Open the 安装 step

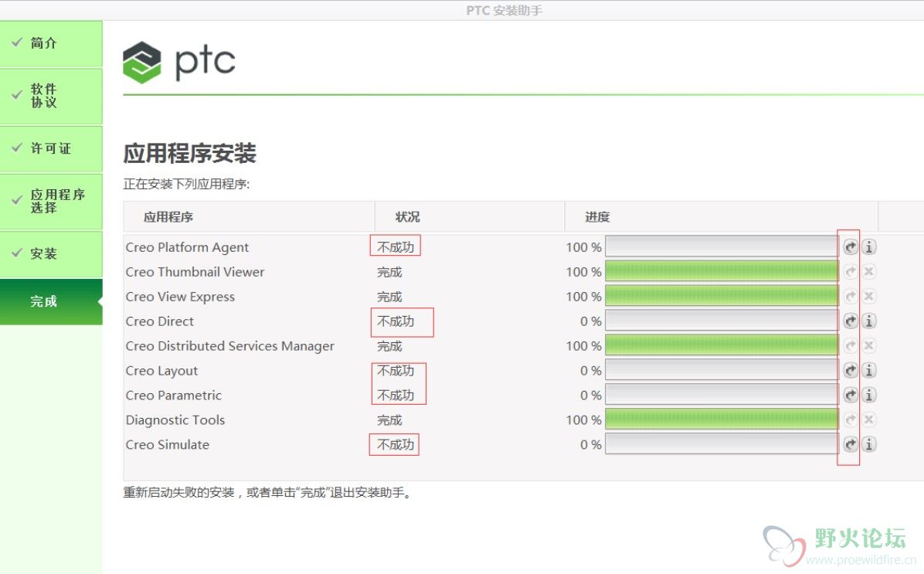tap(51, 254)
